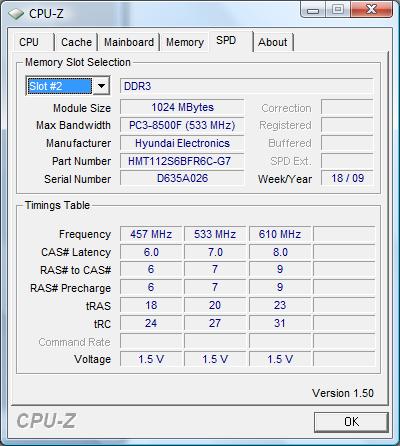
Task: Go to the Memory tab
Action: (185, 42)
